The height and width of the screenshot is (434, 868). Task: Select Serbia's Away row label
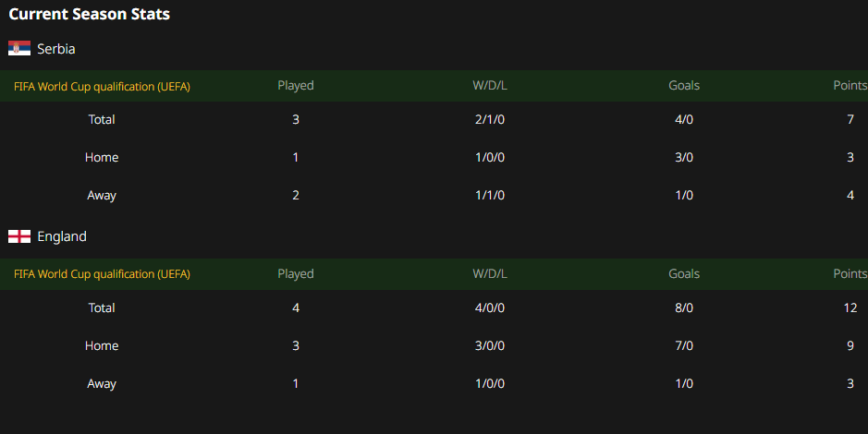102,196
